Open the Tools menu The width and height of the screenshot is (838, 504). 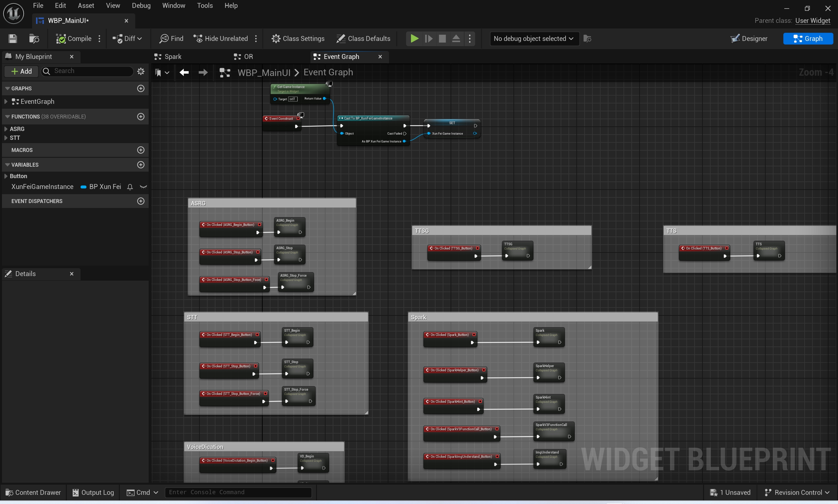tap(205, 6)
